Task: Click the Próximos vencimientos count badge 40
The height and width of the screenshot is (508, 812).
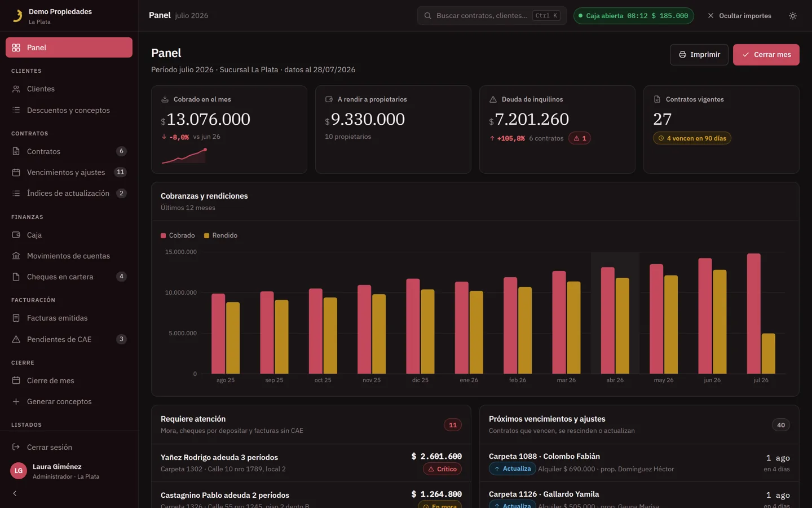Action: [781, 425]
